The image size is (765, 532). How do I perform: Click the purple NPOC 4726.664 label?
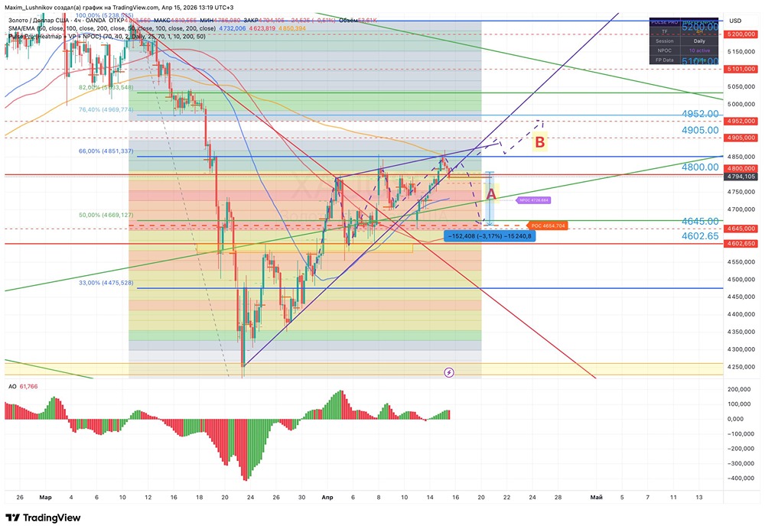tap(534, 200)
